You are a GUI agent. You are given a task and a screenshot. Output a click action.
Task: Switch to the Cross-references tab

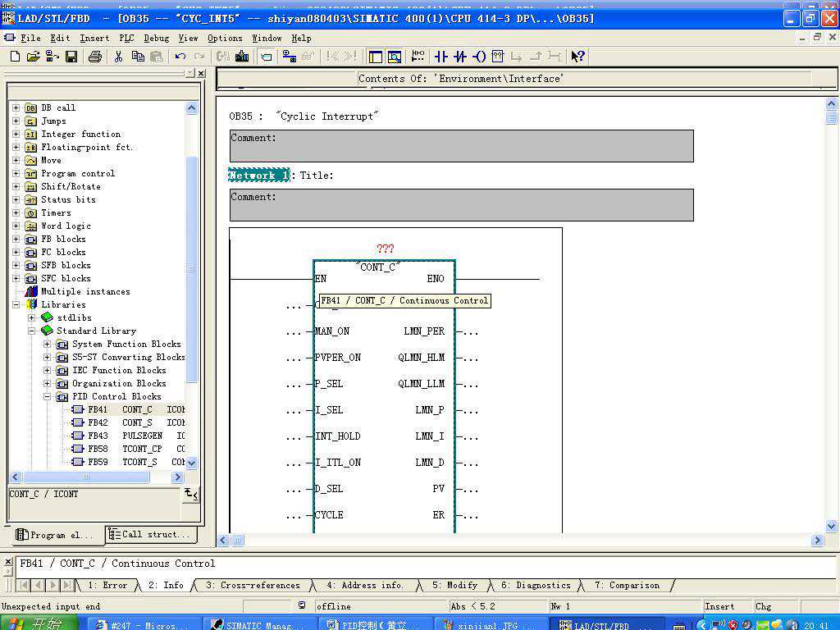253,585
